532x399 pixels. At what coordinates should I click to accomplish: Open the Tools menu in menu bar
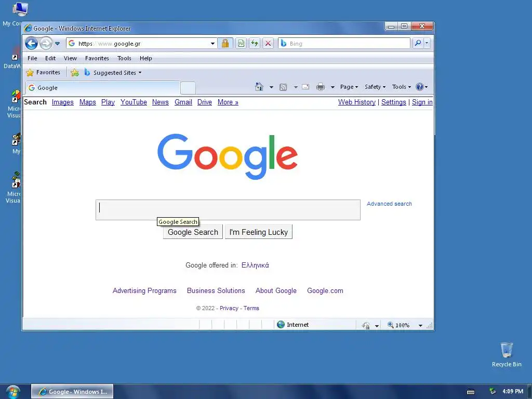coord(124,58)
